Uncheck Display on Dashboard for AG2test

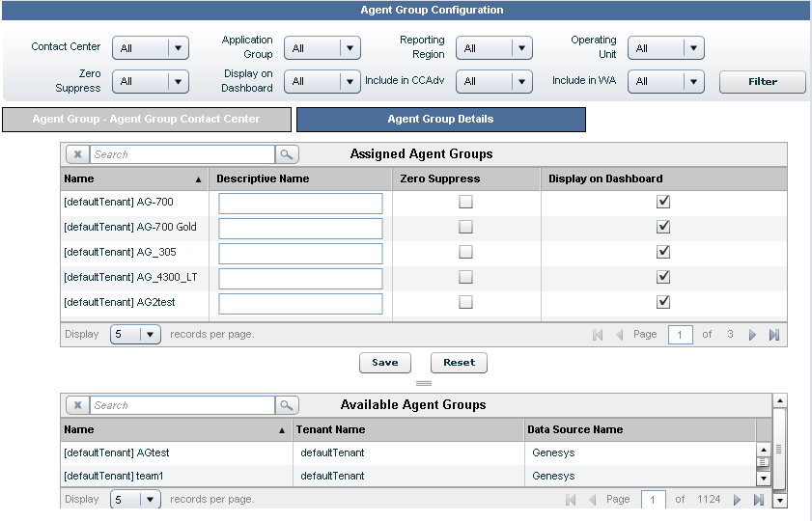click(663, 302)
